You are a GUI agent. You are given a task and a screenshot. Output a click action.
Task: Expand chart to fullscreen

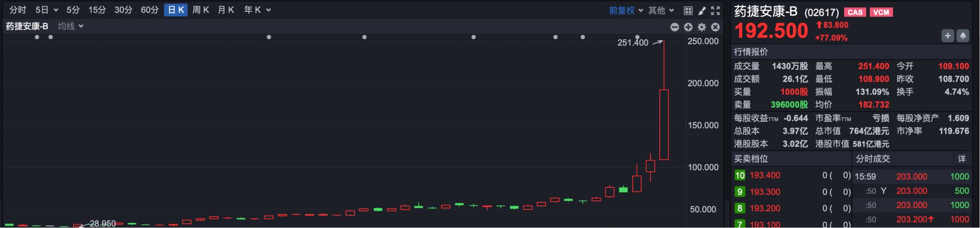pos(715,10)
